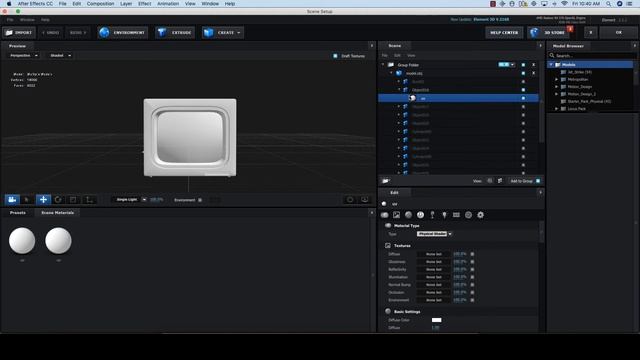Click new folder icon at Scene panel bottom
This screenshot has height=360, width=640.
coord(386,181)
